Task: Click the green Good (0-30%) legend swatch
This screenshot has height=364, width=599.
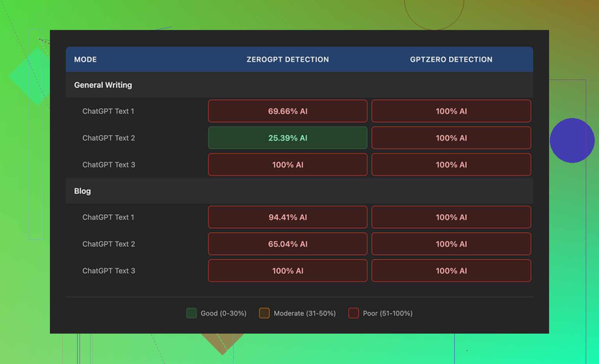Action: [x=191, y=313]
